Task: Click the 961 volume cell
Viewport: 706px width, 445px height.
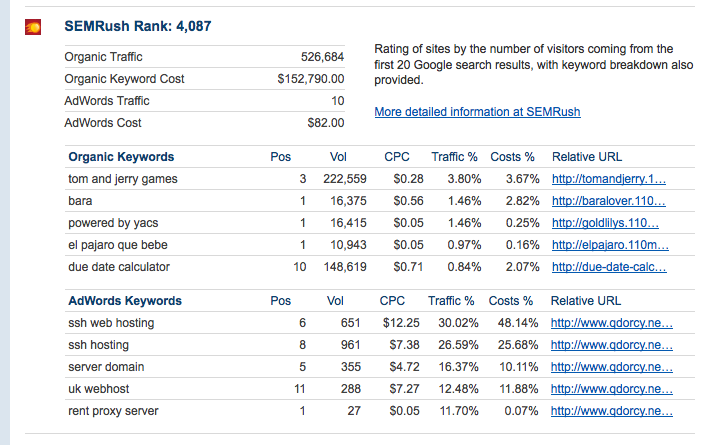Action: pyautogui.click(x=351, y=345)
